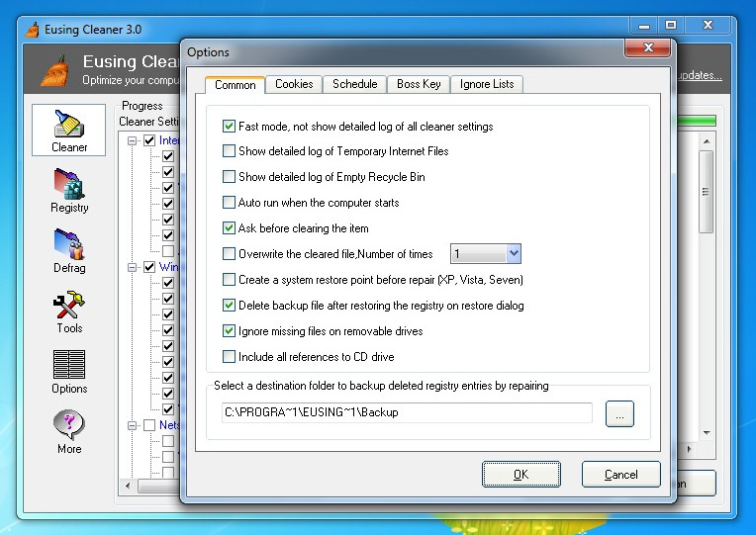Enable Auto run when the computer starts
The image size is (756, 535).
point(229,202)
